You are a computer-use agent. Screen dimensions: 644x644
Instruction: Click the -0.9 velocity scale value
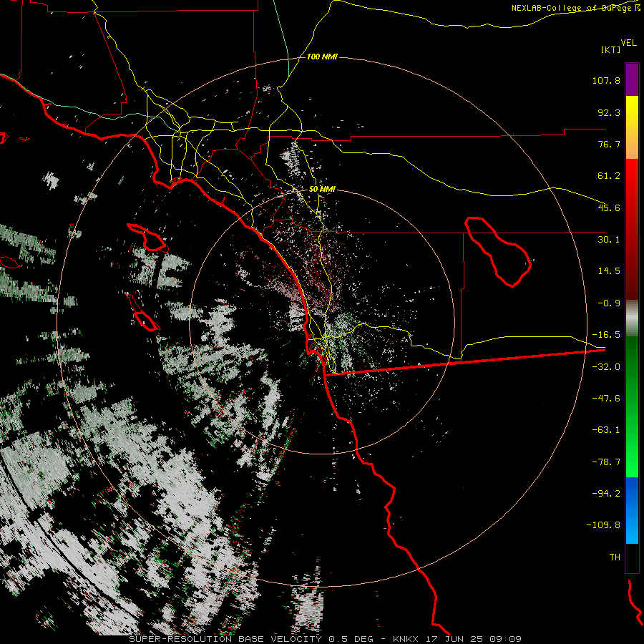click(609, 303)
